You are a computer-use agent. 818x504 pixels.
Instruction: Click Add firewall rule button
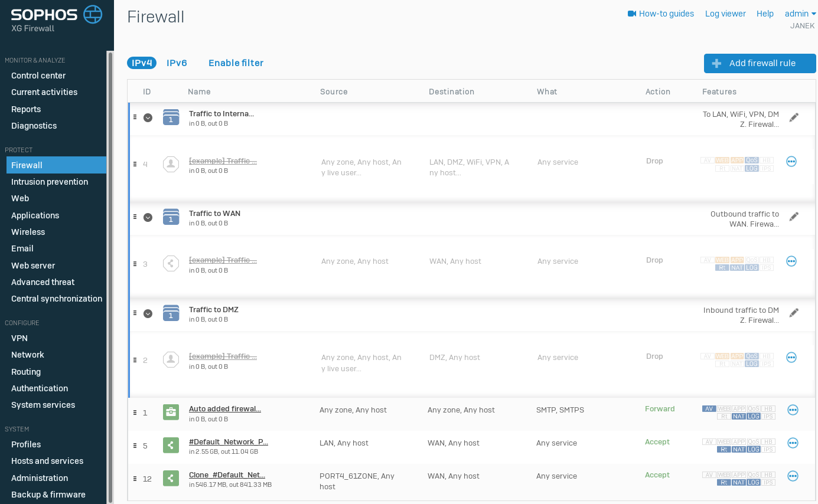760,64
